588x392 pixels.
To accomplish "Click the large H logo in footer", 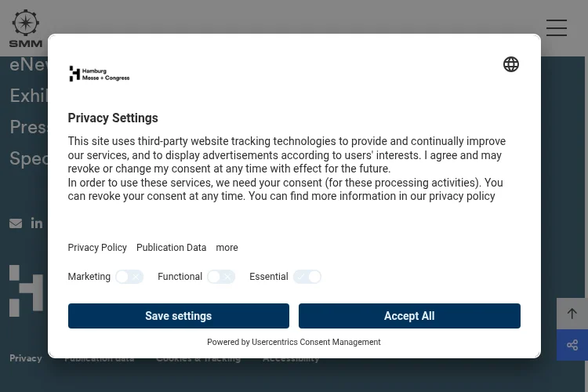I will 26,291.
